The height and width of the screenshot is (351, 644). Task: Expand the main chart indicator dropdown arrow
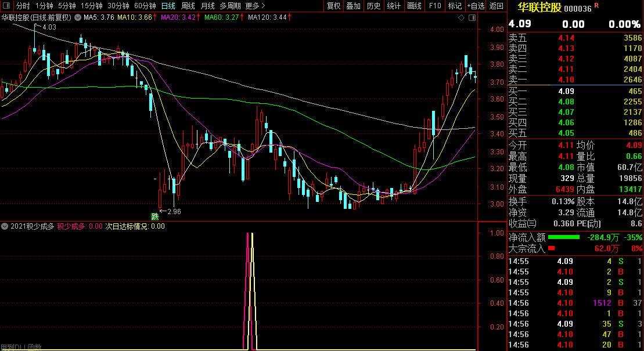(76, 17)
